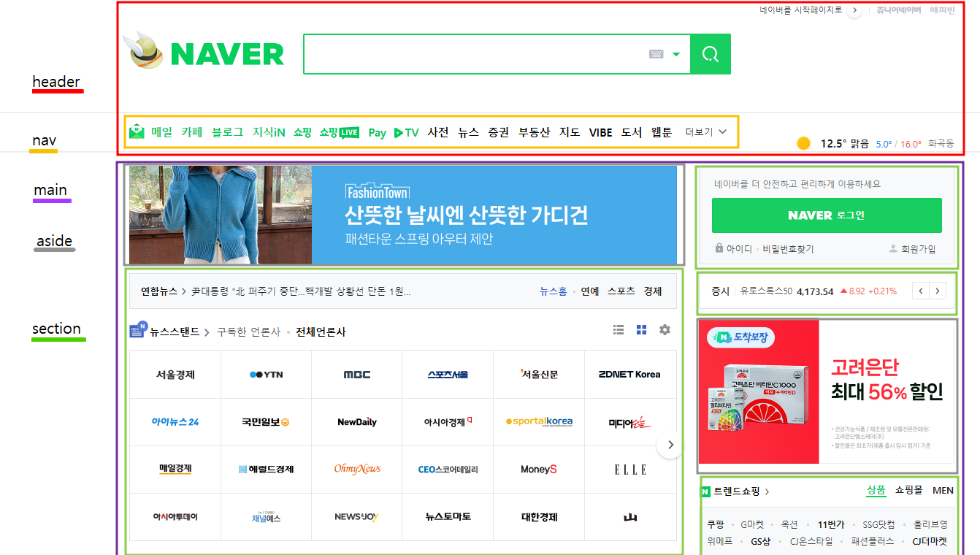
Task: Click the lock icon beside 아이디
Action: pyautogui.click(x=719, y=248)
